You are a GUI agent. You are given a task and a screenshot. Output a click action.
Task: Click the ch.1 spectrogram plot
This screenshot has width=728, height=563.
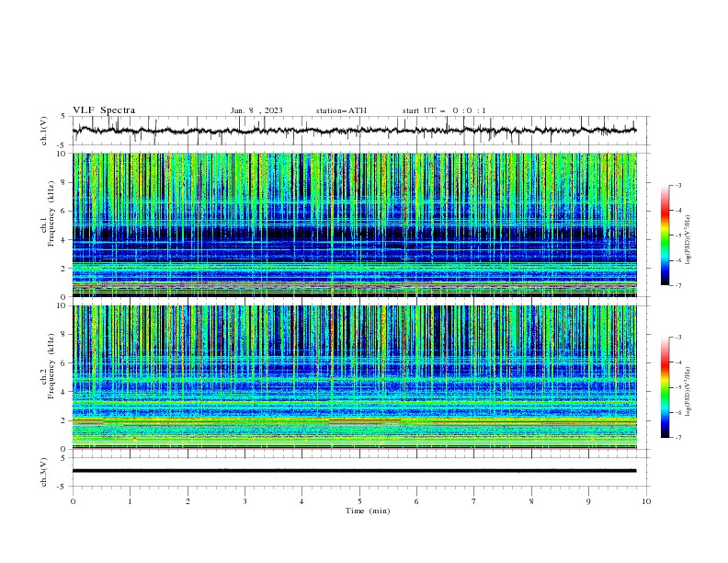pyautogui.click(x=355, y=224)
